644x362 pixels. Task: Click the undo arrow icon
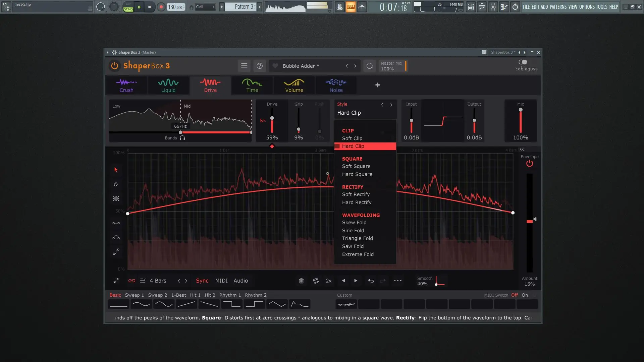coord(371,281)
